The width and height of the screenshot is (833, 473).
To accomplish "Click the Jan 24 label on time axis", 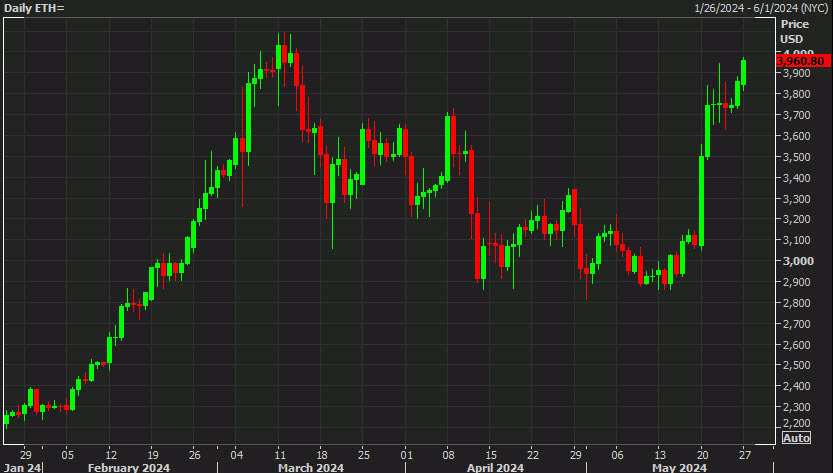I will (20, 466).
